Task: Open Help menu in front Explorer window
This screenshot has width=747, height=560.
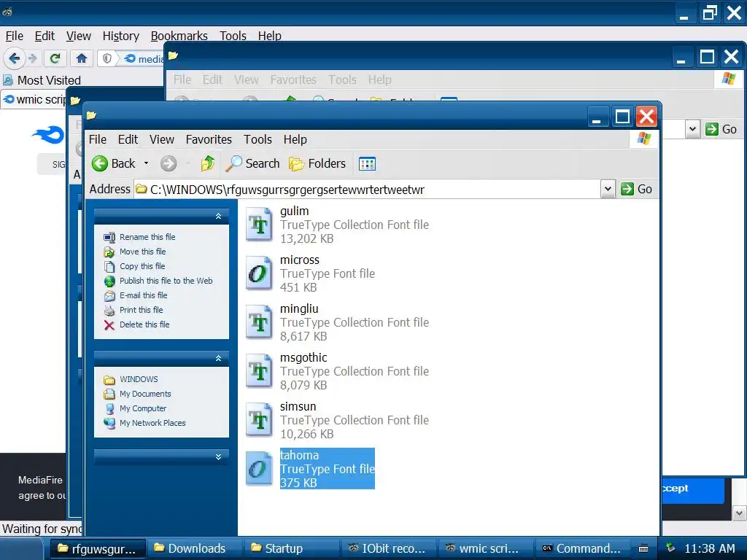Action: click(295, 139)
